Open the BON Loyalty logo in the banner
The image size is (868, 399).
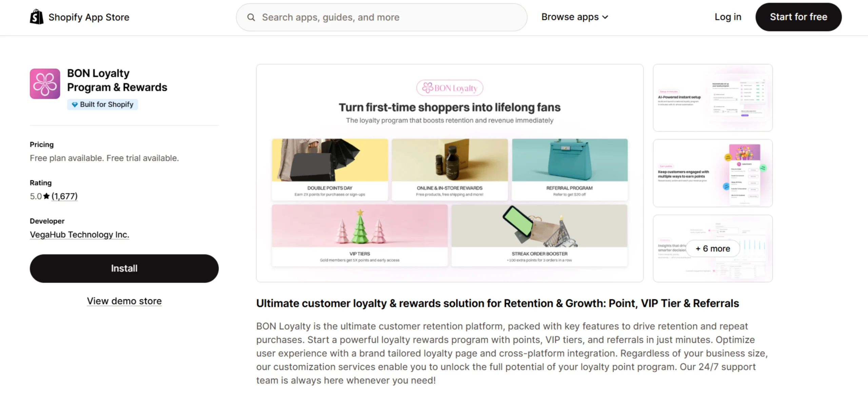(450, 88)
